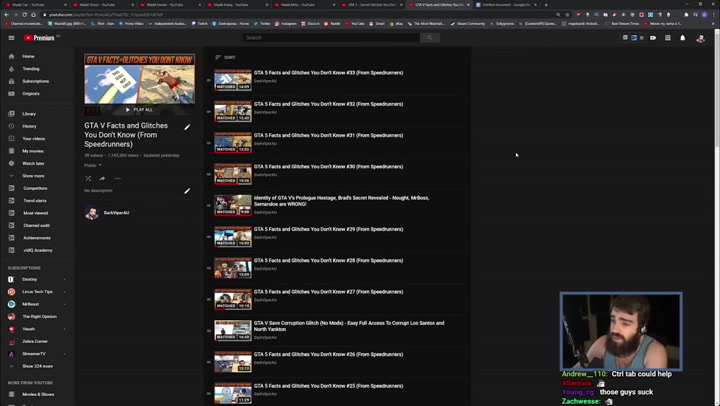Open Movies & Shows in the sidebar
The image size is (720, 406).
(37, 394)
